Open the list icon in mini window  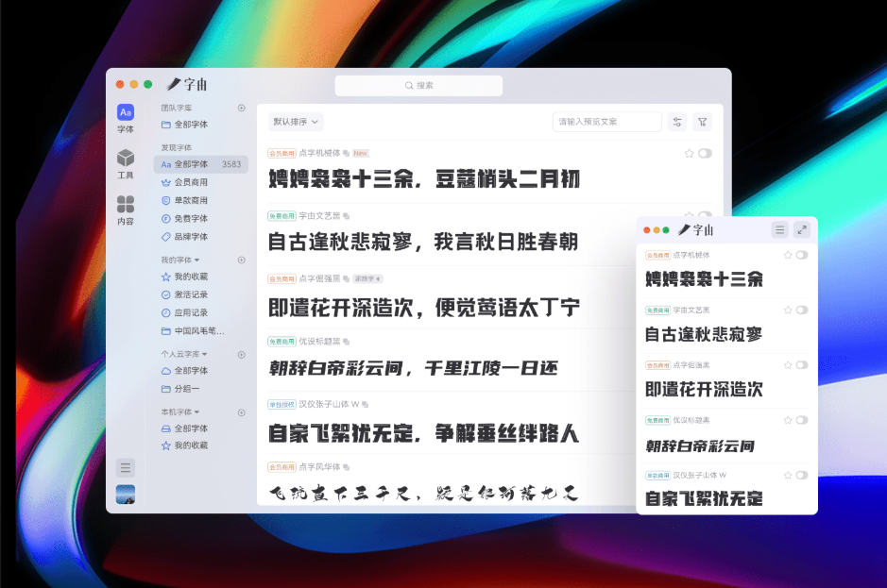pyautogui.click(x=779, y=229)
